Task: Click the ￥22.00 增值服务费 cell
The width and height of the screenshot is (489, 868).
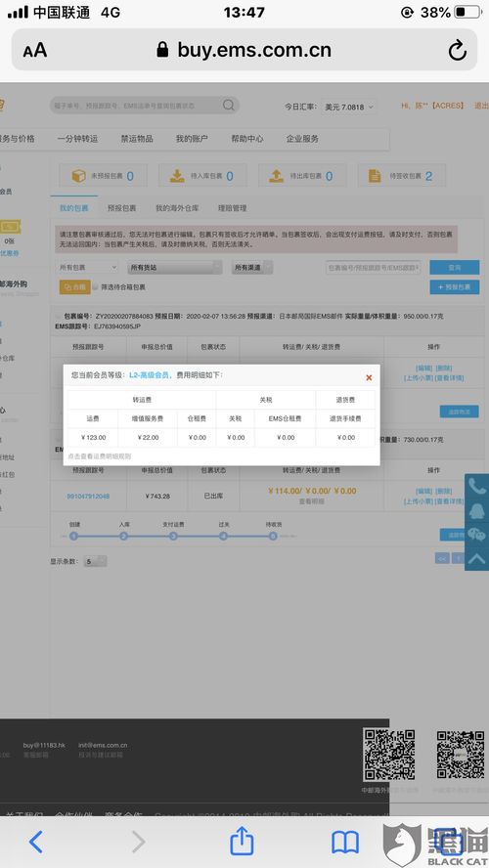Action: (148, 437)
